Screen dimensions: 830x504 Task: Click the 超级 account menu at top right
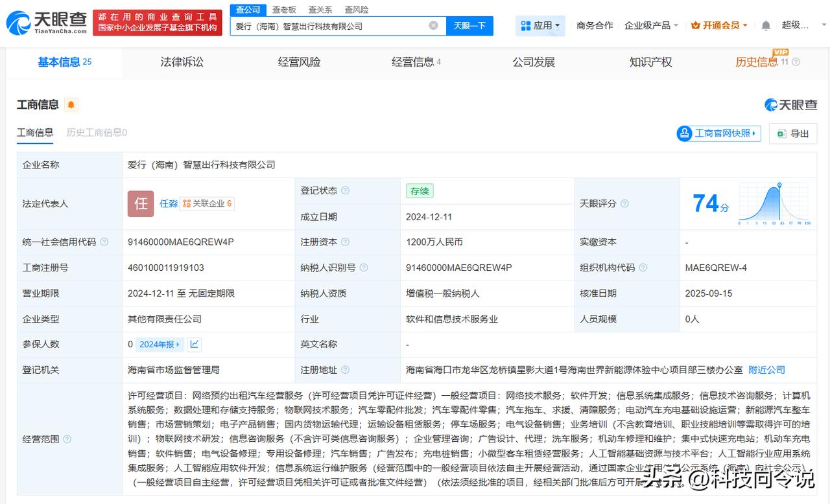796,25
